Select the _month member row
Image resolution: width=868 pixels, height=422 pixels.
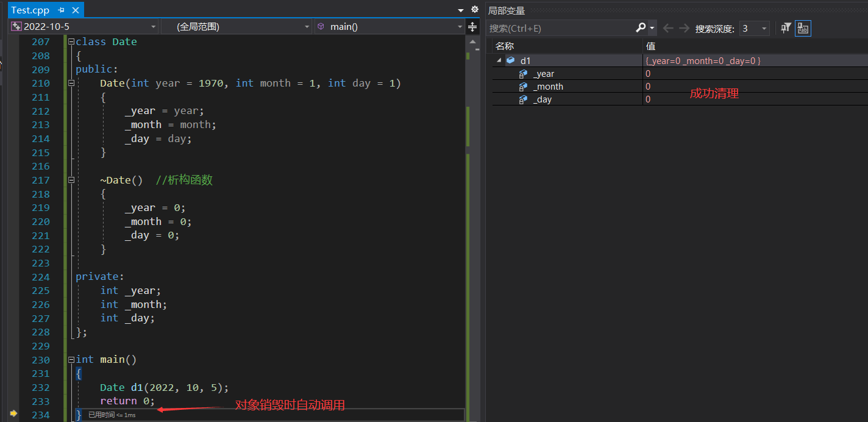pyautogui.click(x=680, y=87)
